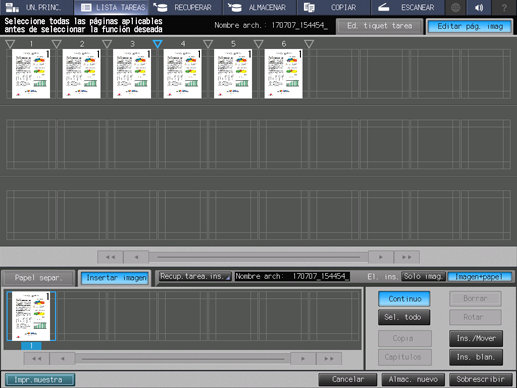Select Imagen+papel delete option
The height and width of the screenshot is (388, 517).
tap(479, 277)
